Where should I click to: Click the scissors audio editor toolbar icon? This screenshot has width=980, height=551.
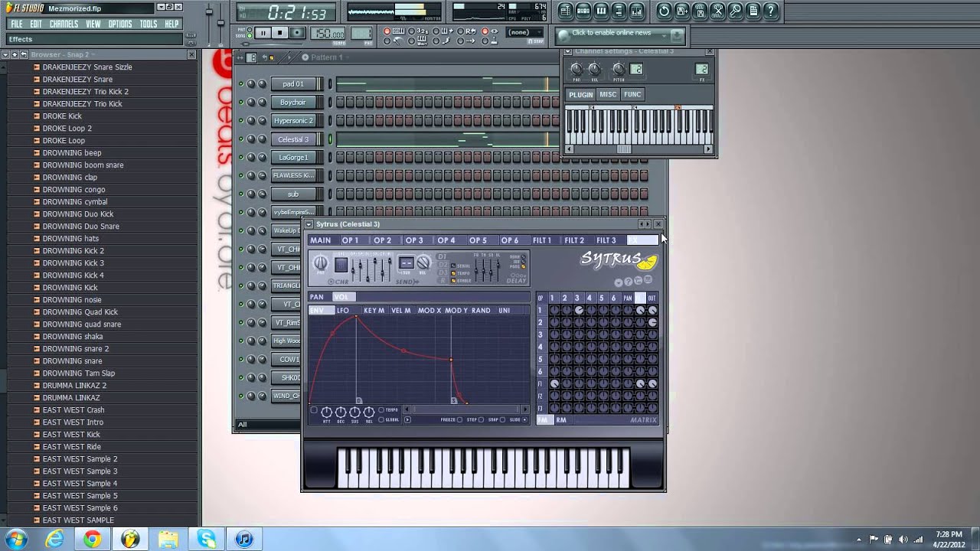717,11
